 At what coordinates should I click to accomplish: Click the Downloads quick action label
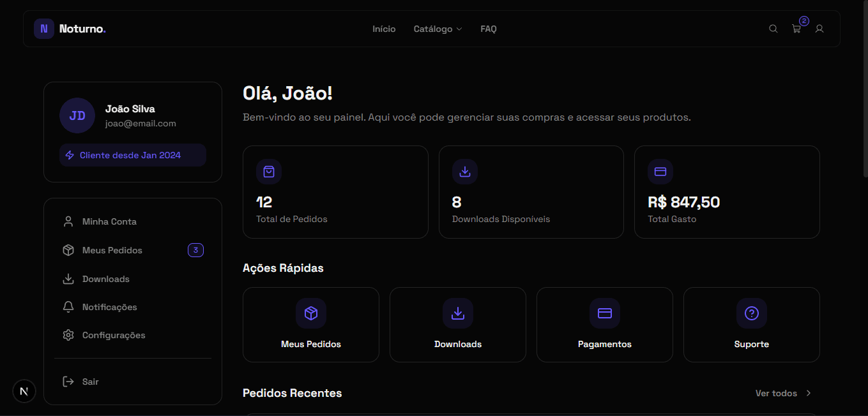(458, 344)
